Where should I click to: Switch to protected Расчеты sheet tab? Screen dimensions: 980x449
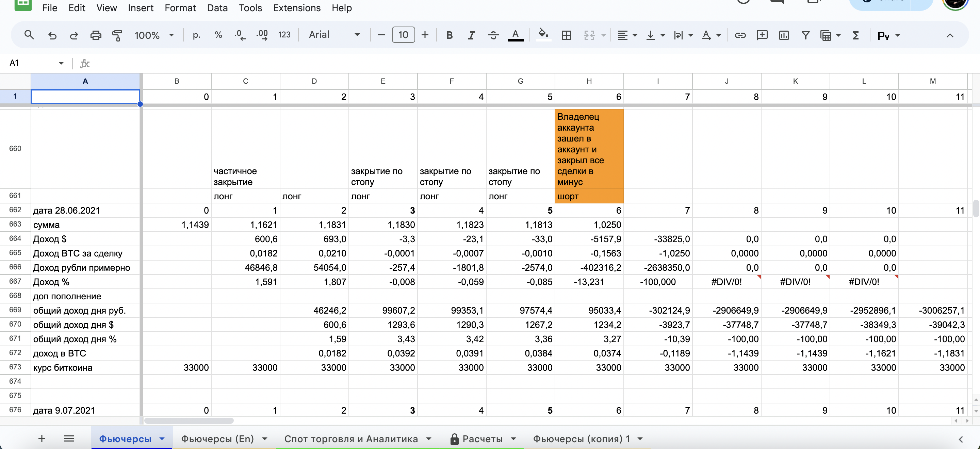[x=483, y=439]
